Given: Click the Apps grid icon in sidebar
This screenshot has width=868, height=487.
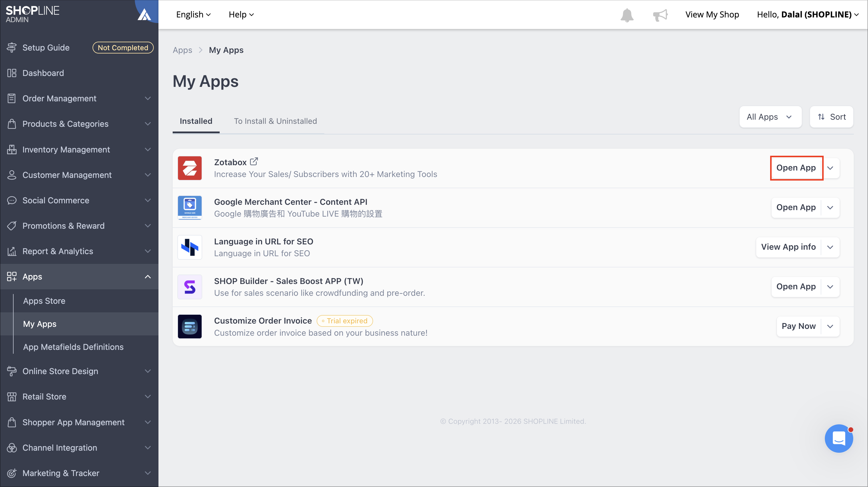Looking at the screenshot, I should 12,277.
